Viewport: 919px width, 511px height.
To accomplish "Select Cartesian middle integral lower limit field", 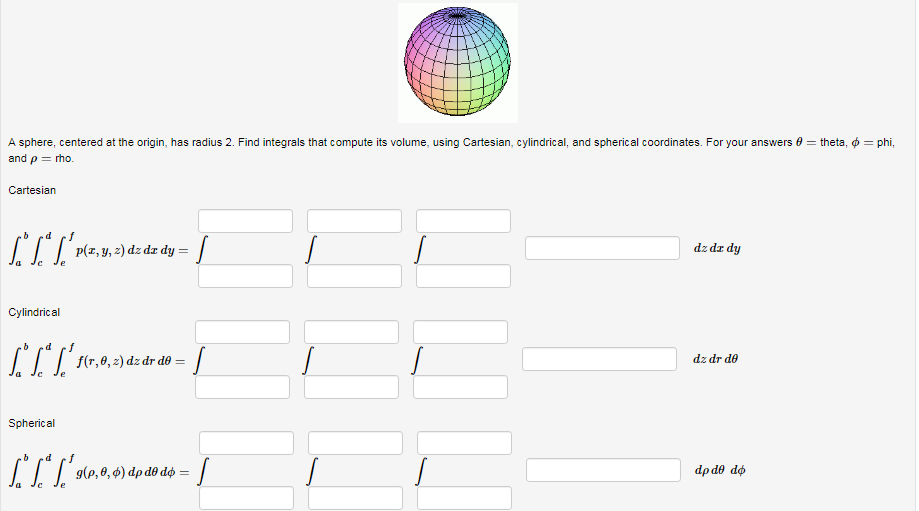I will [355, 276].
